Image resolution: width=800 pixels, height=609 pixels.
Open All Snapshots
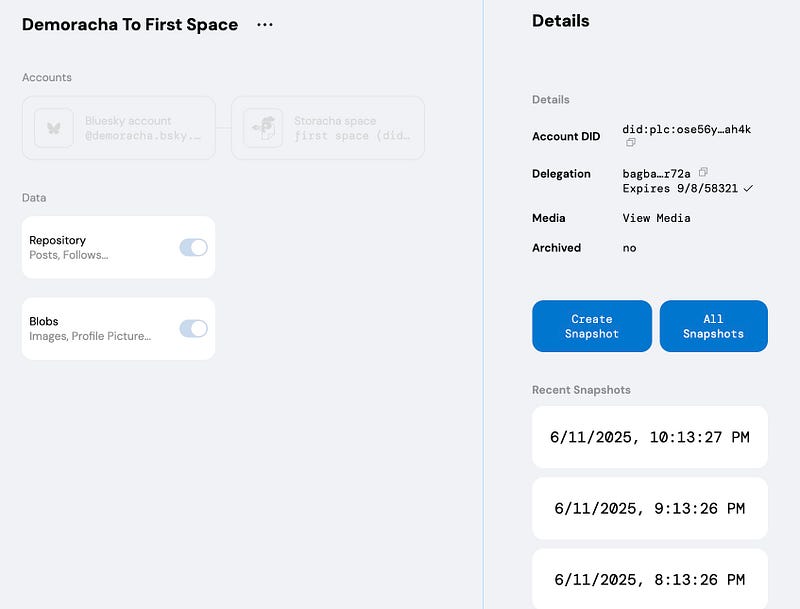(713, 326)
